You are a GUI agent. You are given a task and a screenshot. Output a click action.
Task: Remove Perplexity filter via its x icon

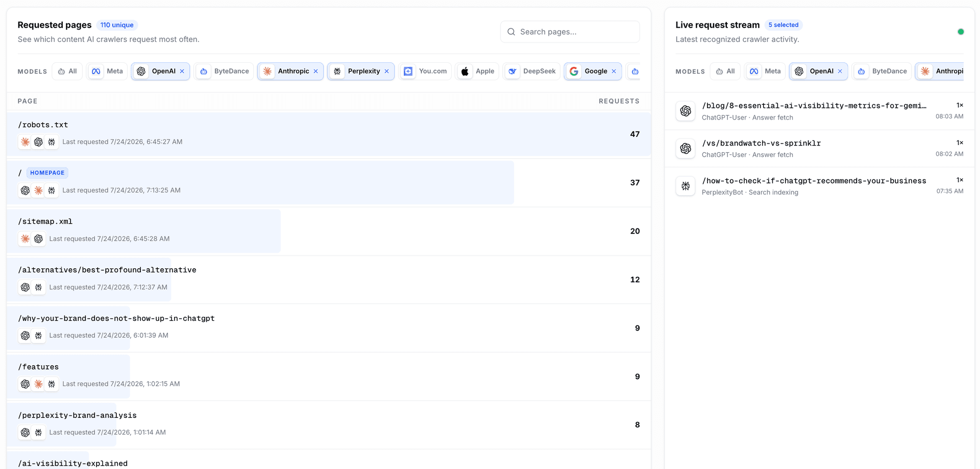[x=387, y=72]
